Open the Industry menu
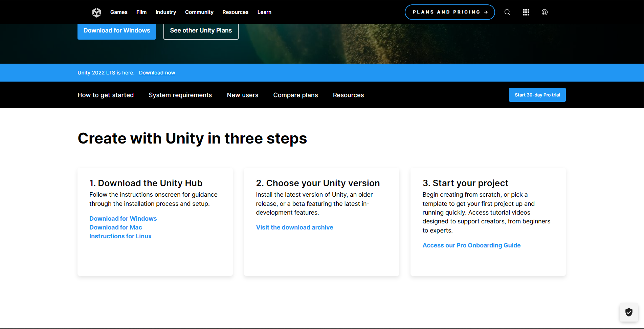The width and height of the screenshot is (644, 329). tap(166, 12)
